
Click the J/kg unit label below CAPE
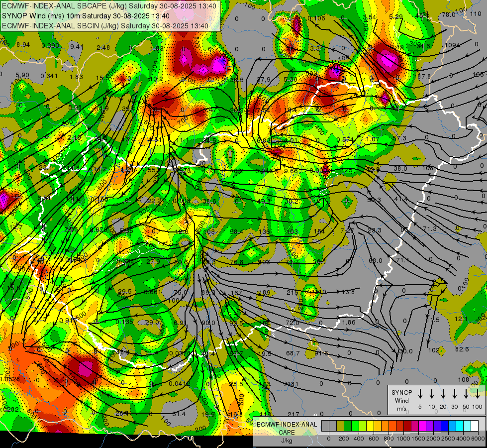click(x=287, y=441)
